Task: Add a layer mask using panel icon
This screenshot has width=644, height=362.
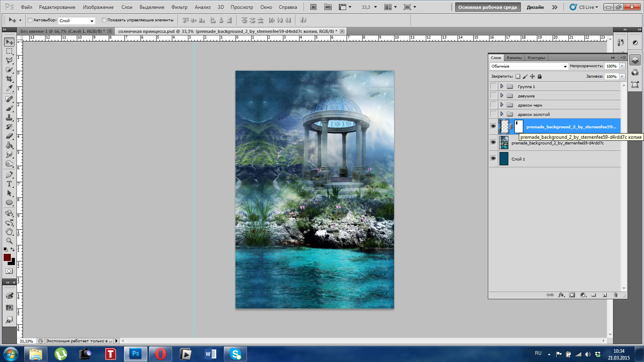Action: pyautogui.click(x=572, y=295)
